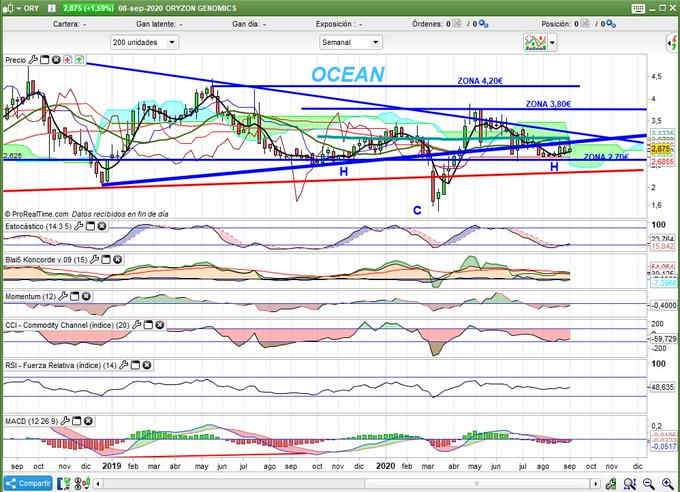This screenshot has height=492, width=680.
Task: Expand the arrow beside the chart-style icon
Action: [x=552, y=43]
